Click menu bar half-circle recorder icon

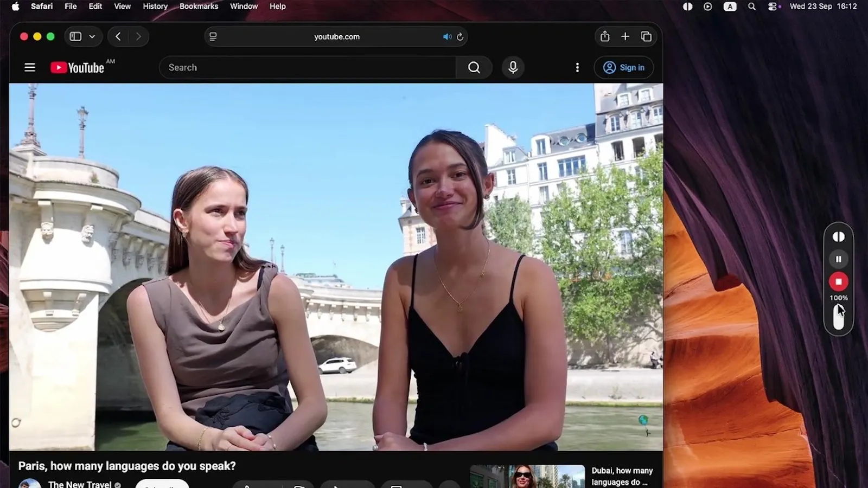pos(687,7)
